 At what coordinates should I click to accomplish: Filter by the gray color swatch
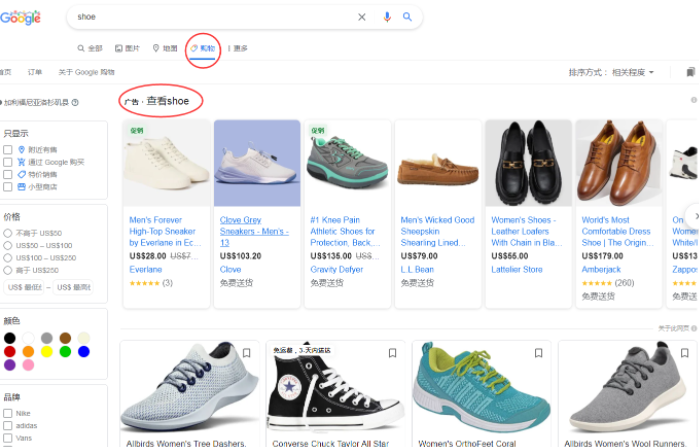(47, 338)
